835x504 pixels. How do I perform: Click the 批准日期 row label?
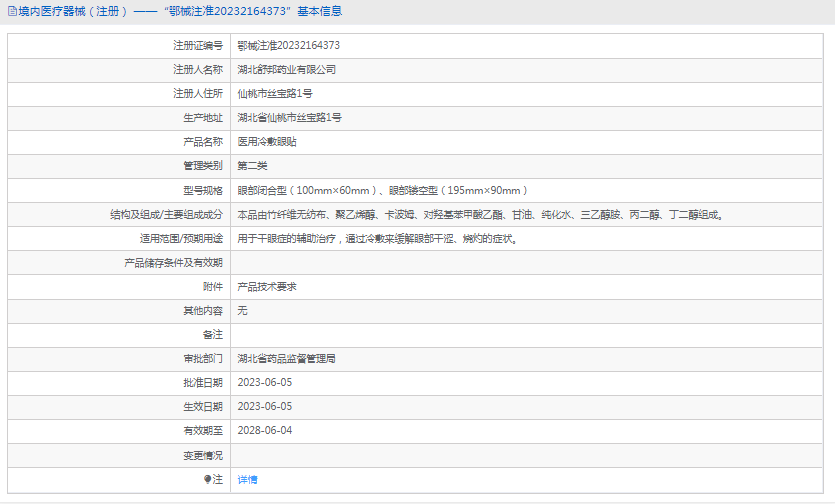(202, 383)
